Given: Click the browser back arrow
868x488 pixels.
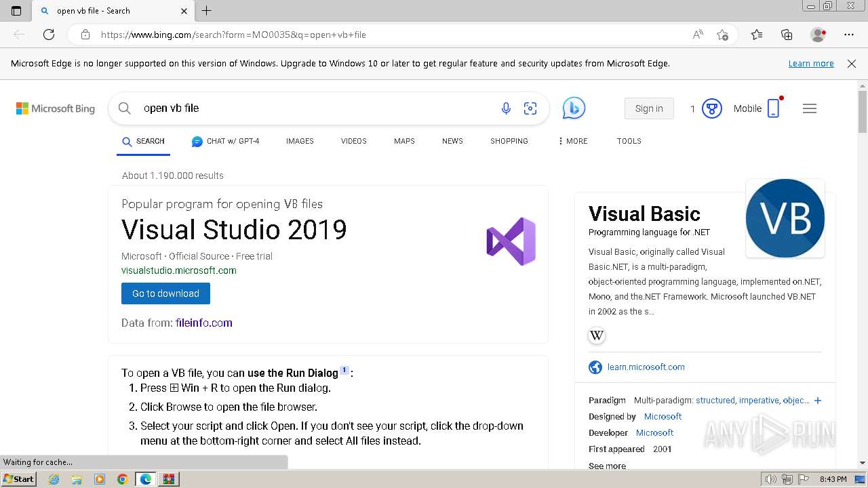Looking at the screenshot, I should coord(19,35).
